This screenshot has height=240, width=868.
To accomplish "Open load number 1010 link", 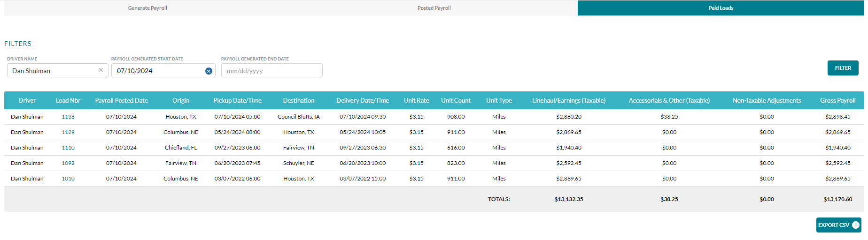I will pos(68,179).
